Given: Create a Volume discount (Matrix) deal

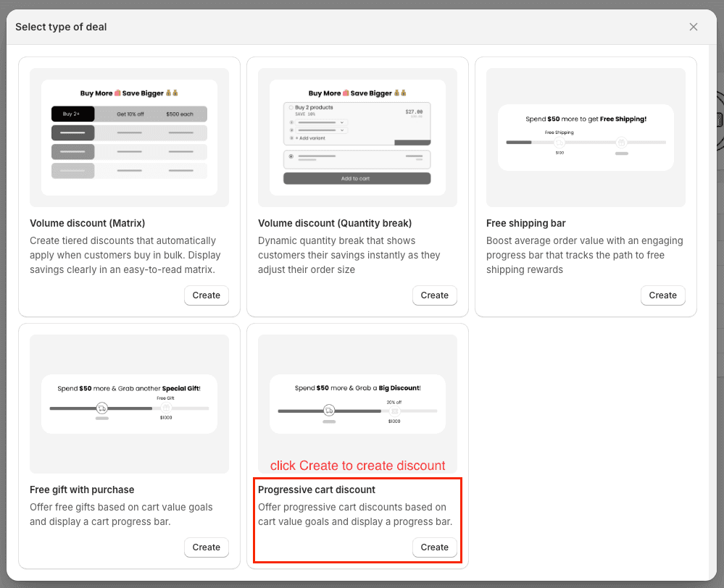Looking at the screenshot, I should coord(206,295).
